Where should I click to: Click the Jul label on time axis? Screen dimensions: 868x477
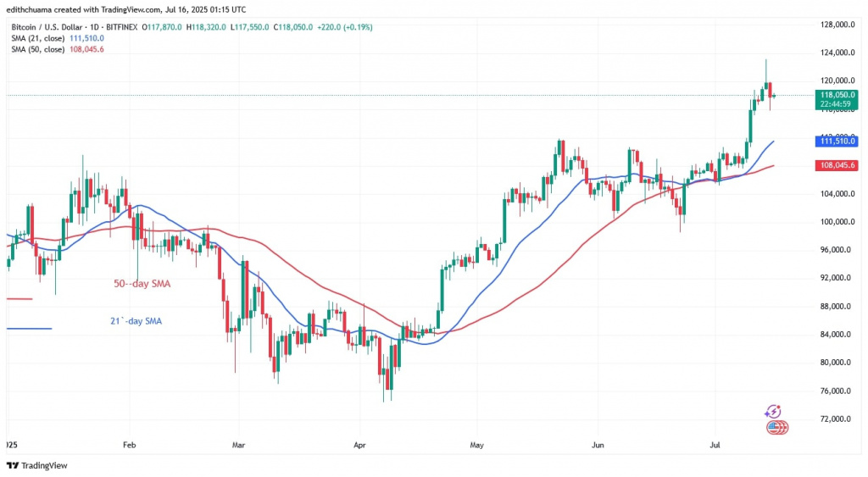click(713, 443)
